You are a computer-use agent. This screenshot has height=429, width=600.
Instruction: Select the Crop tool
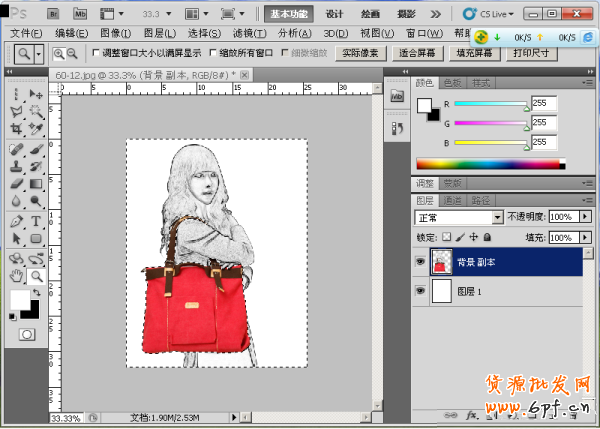click(16, 129)
